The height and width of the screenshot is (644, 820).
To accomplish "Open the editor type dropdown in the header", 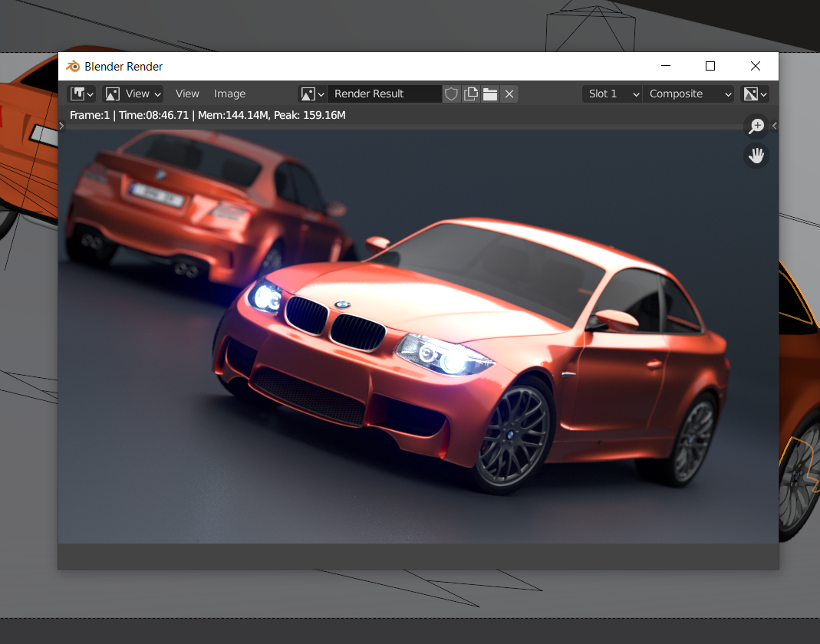I will tap(81, 94).
